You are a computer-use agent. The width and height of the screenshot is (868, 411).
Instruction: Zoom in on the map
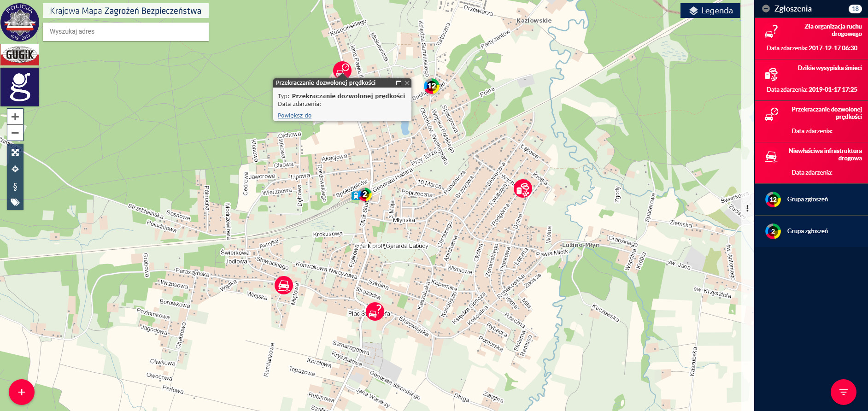click(15, 117)
